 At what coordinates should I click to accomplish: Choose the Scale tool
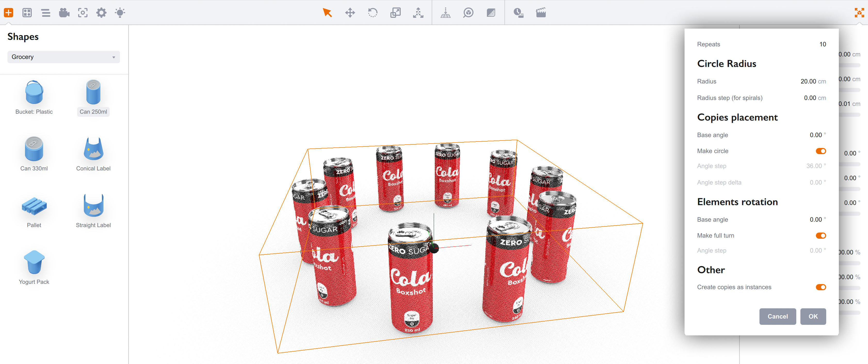(x=396, y=12)
